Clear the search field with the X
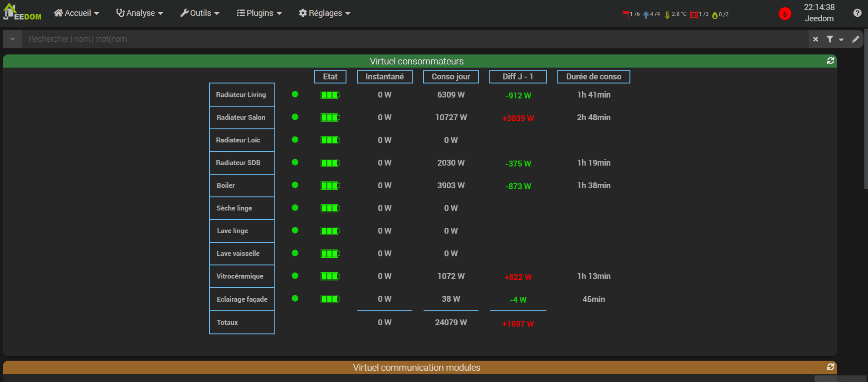The image size is (868, 382). pos(815,39)
